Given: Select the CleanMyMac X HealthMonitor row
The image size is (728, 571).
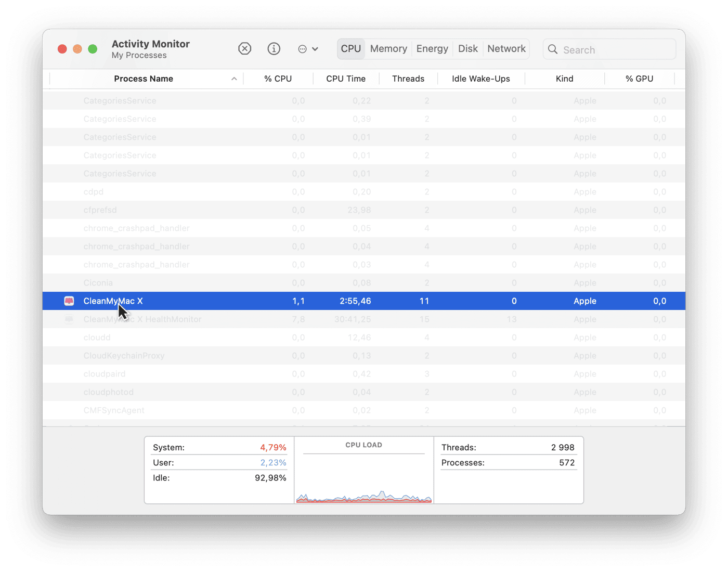Looking at the screenshot, I should click(x=364, y=319).
